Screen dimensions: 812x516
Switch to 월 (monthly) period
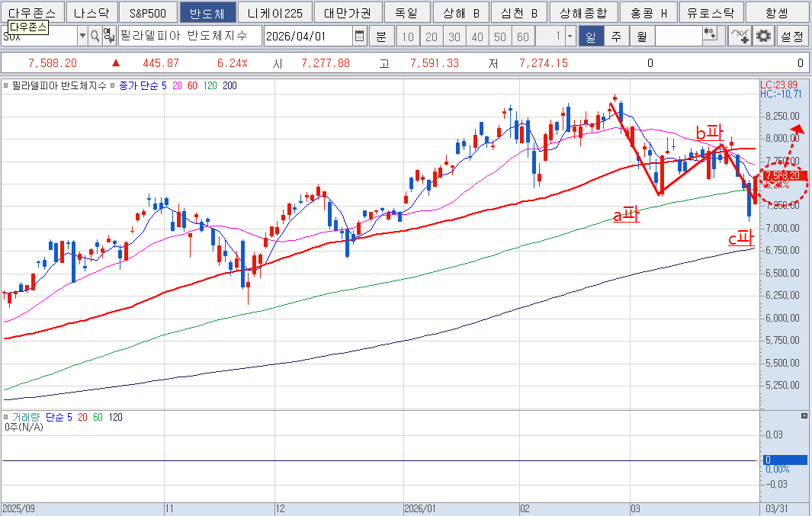[x=641, y=36]
